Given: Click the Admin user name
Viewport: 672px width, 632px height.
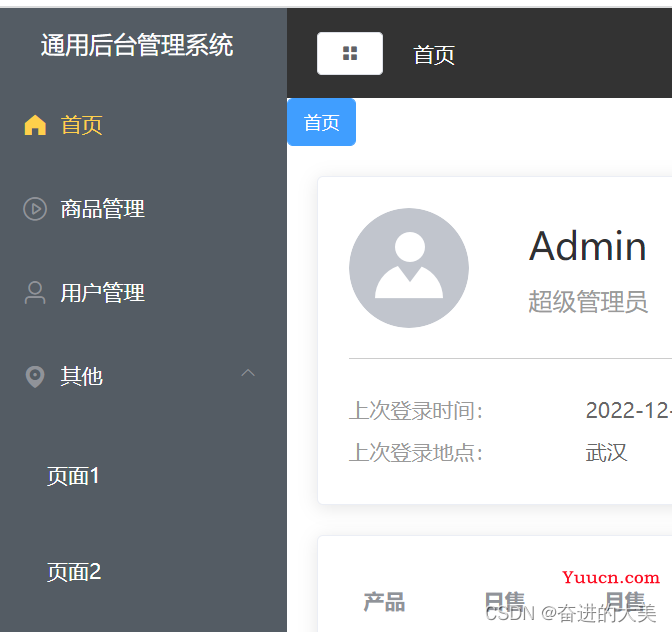Looking at the screenshot, I should tap(588, 246).
